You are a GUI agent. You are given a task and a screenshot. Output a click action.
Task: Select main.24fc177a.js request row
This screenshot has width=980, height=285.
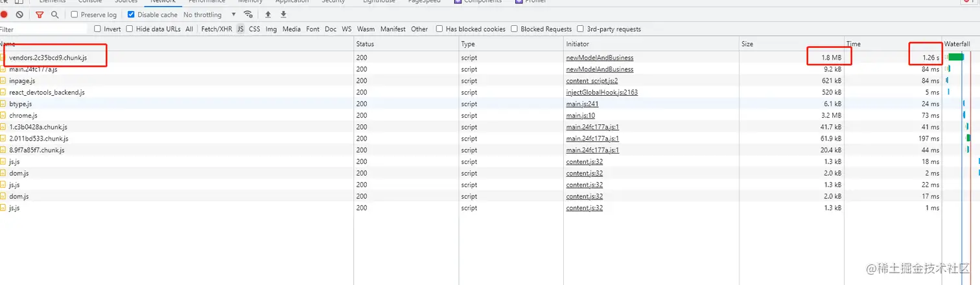pos(33,69)
